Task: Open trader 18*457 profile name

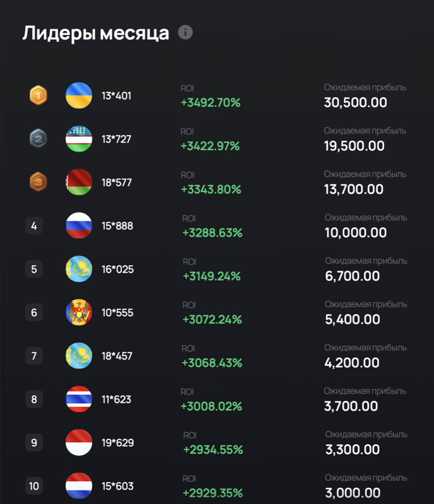Action: [117, 356]
